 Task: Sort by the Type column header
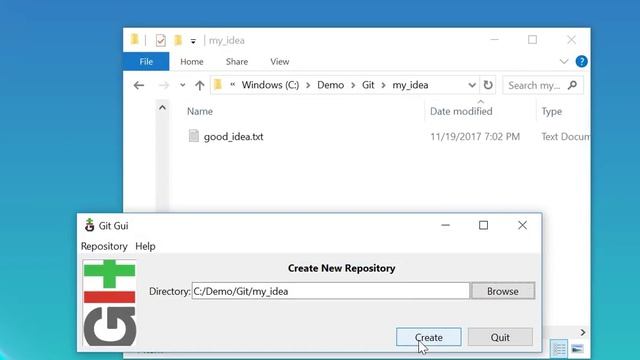click(551, 111)
